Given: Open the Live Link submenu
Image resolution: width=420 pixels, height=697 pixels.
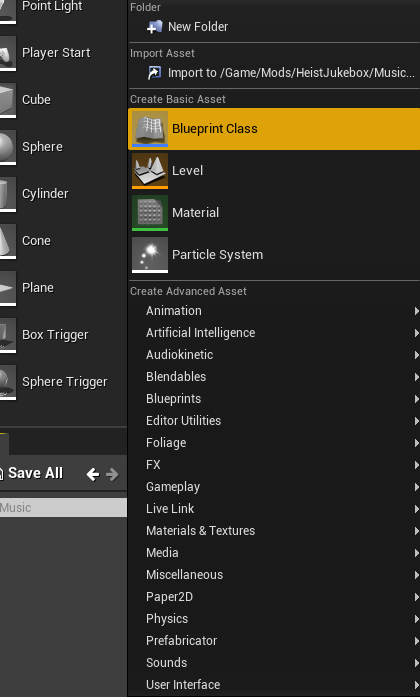Looking at the screenshot, I should tap(274, 509).
